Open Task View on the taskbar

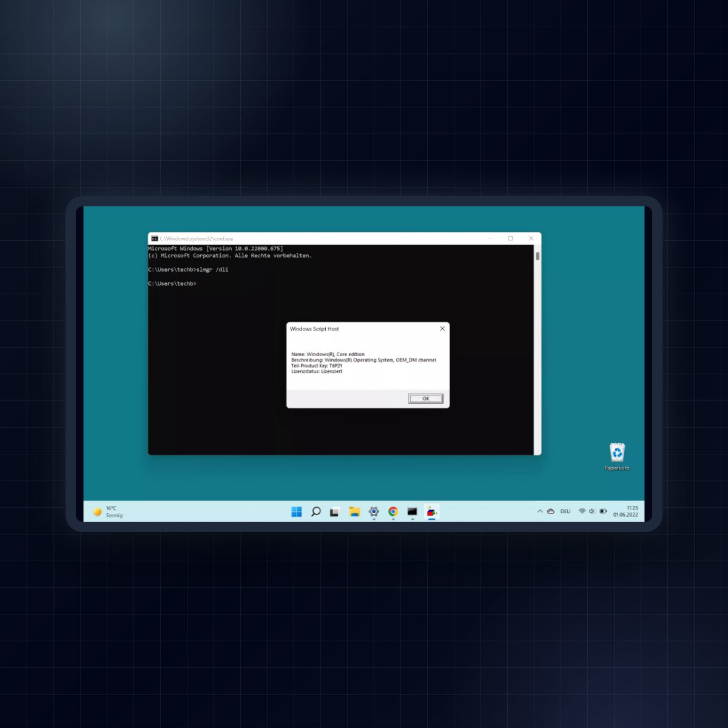334,512
